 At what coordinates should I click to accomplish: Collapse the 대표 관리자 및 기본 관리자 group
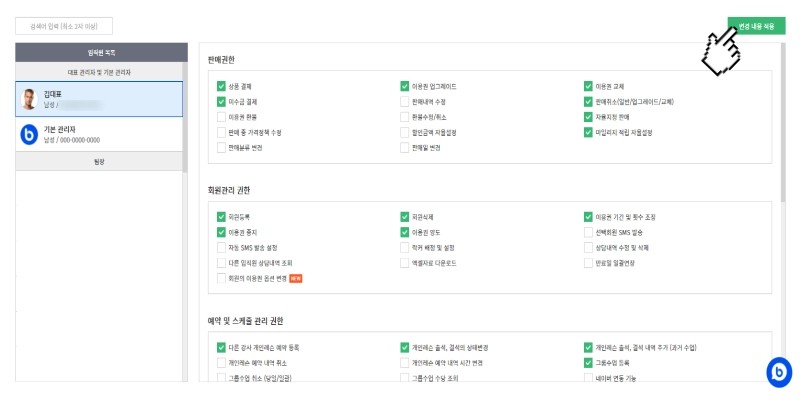coord(99,72)
